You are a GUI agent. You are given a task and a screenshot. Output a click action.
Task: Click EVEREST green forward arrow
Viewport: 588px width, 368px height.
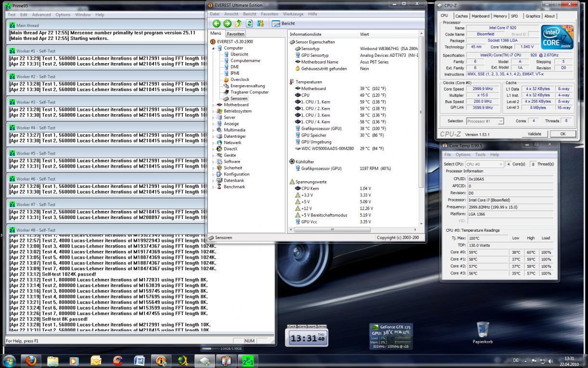pos(227,23)
